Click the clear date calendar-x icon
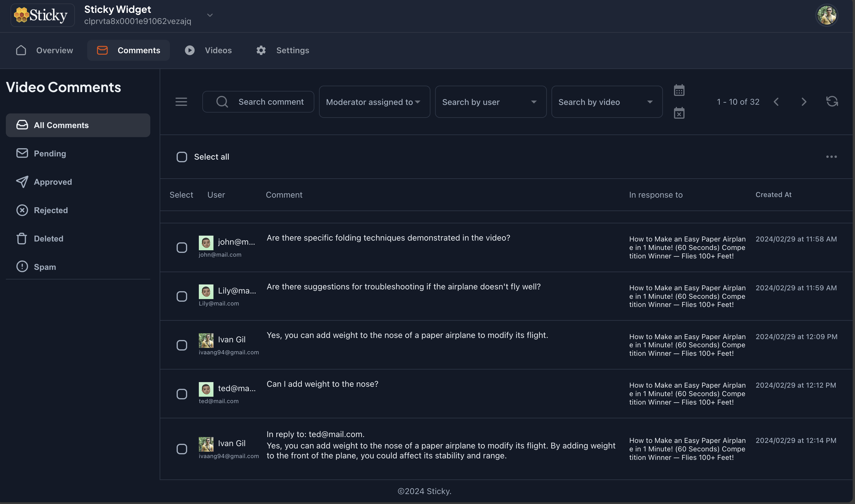This screenshot has height=504, width=855. point(679,113)
